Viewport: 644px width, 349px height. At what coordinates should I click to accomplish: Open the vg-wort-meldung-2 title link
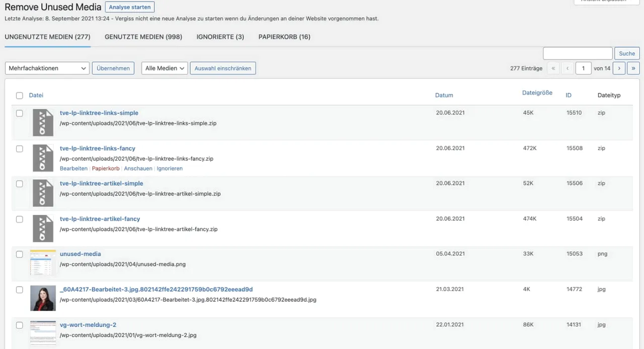point(88,324)
